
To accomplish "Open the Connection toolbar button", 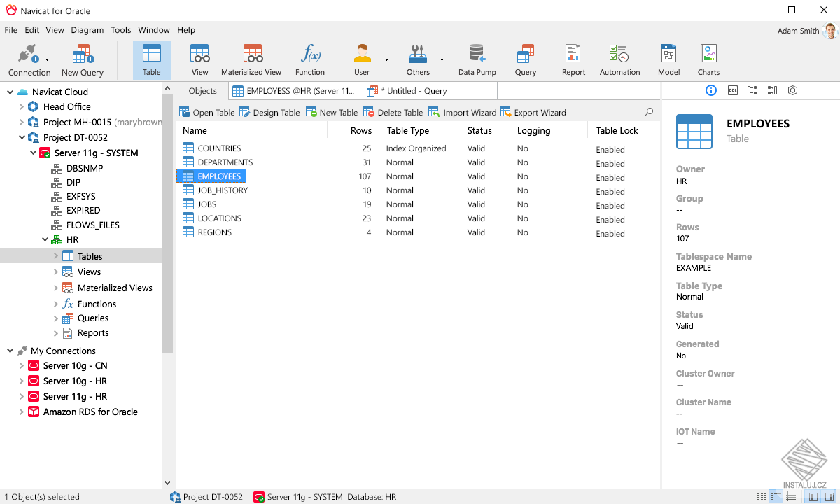I will [x=29, y=59].
